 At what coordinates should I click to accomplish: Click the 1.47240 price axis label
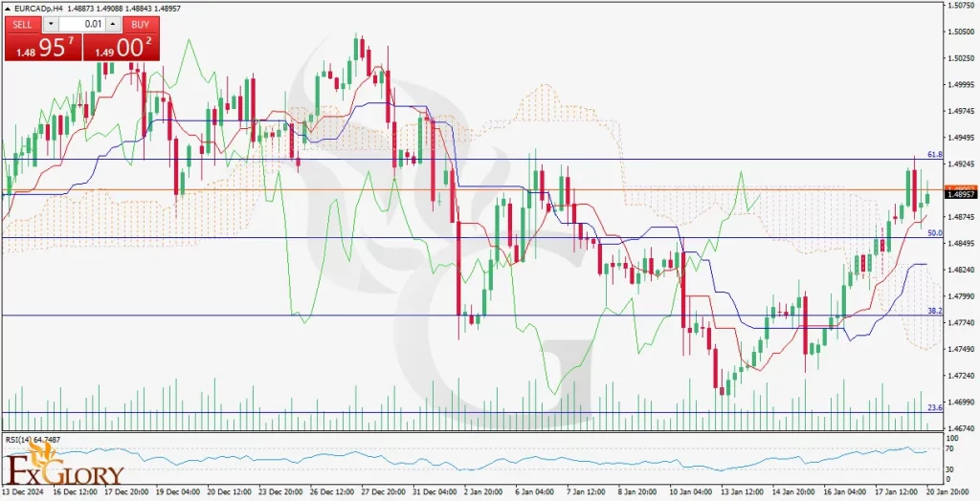click(963, 377)
